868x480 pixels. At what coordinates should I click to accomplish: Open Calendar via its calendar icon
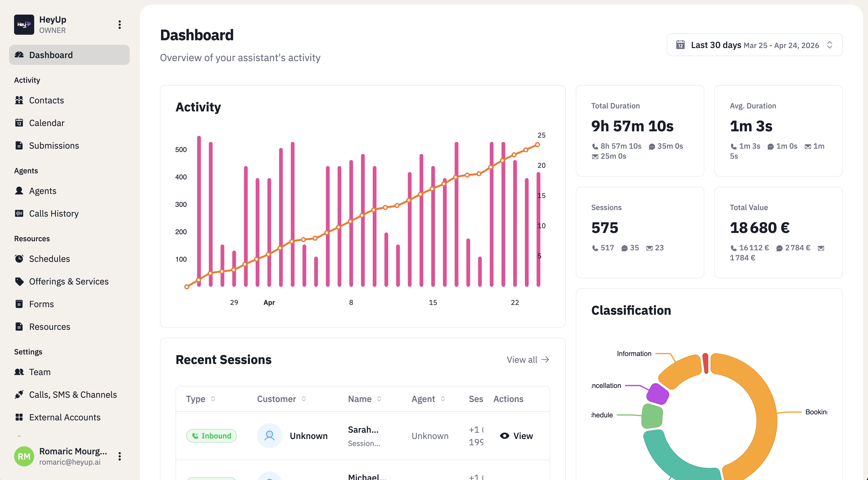tap(19, 123)
